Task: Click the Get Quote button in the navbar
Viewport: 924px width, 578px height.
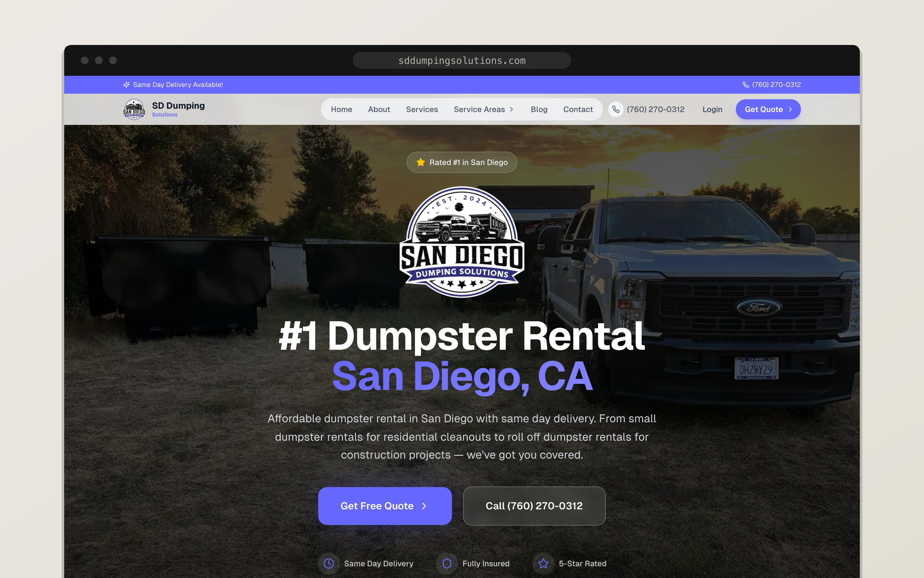Action: click(x=768, y=109)
